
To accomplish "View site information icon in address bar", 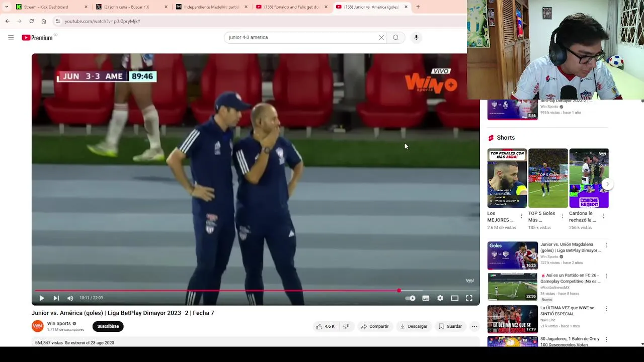I will 58,21.
